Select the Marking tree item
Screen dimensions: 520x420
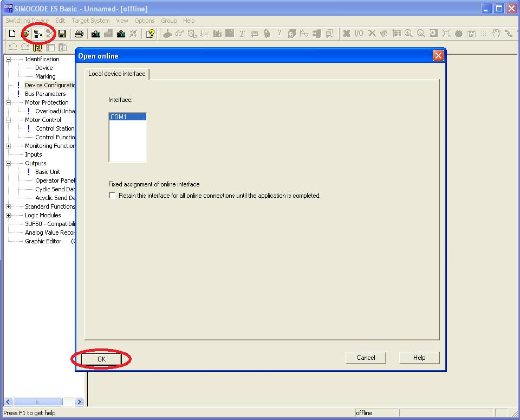(x=45, y=76)
